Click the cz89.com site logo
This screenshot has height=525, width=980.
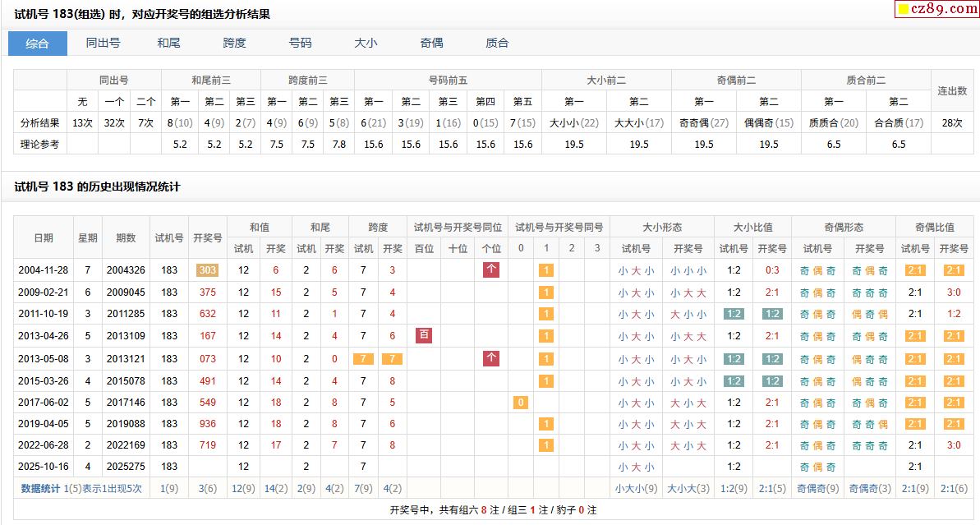(x=936, y=9)
